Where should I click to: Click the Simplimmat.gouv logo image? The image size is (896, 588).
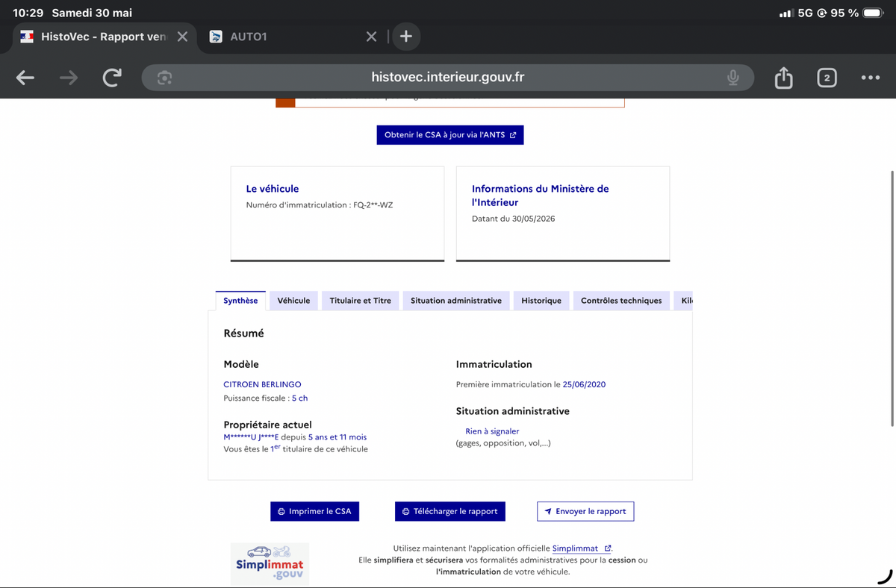click(270, 563)
